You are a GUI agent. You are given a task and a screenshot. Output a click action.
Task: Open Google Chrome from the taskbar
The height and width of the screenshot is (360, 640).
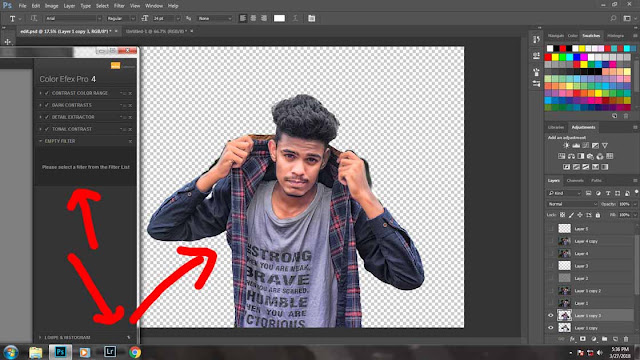[x=135, y=352]
